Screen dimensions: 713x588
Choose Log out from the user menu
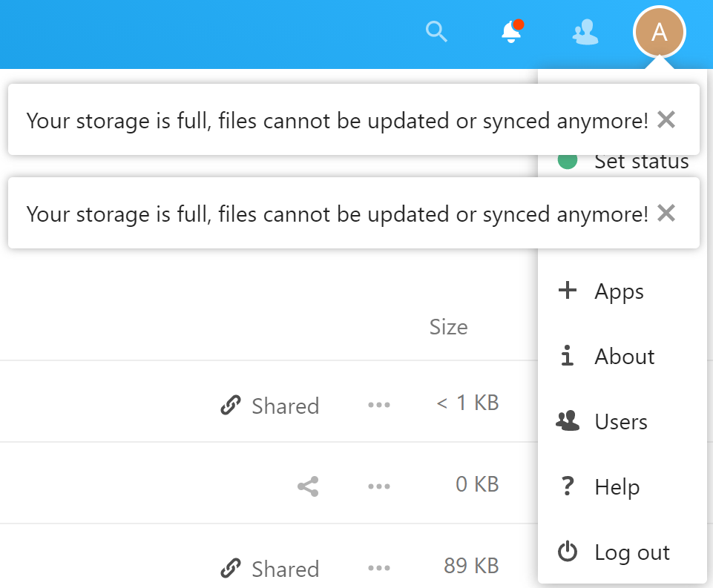click(631, 552)
